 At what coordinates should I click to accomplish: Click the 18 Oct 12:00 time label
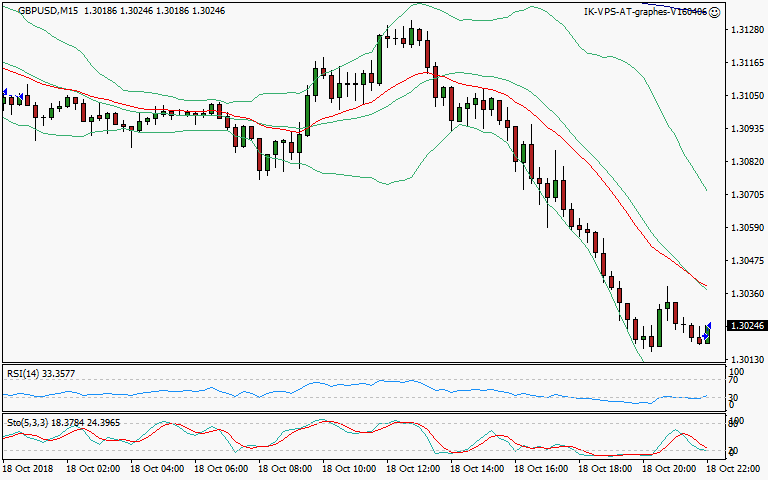(x=410, y=468)
